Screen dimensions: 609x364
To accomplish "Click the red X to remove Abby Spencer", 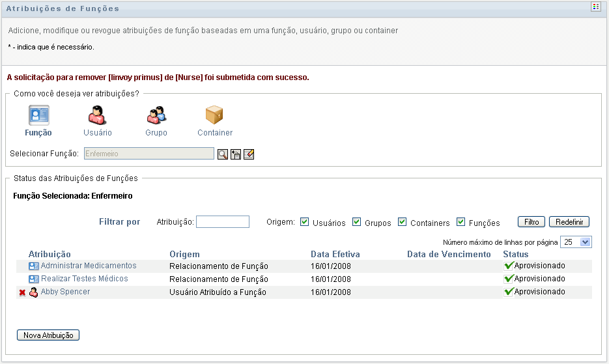I will 22,292.
